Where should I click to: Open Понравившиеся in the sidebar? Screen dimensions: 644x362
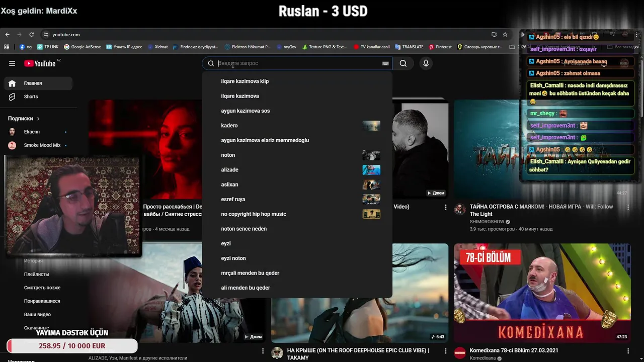pos(42,301)
